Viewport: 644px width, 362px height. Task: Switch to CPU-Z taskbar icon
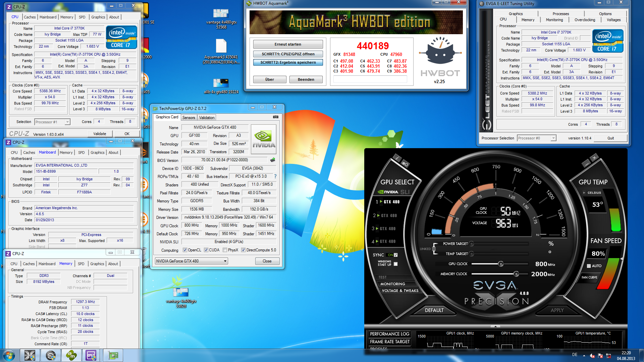coord(91,355)
